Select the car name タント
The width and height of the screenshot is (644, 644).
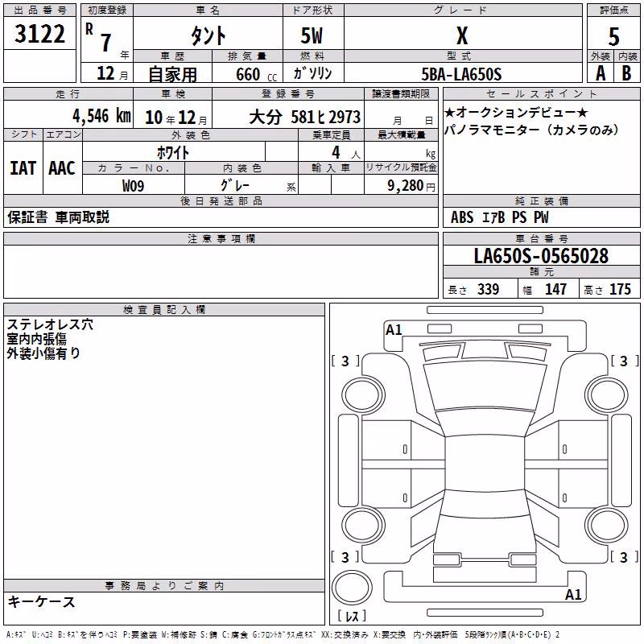coord(208,35)
